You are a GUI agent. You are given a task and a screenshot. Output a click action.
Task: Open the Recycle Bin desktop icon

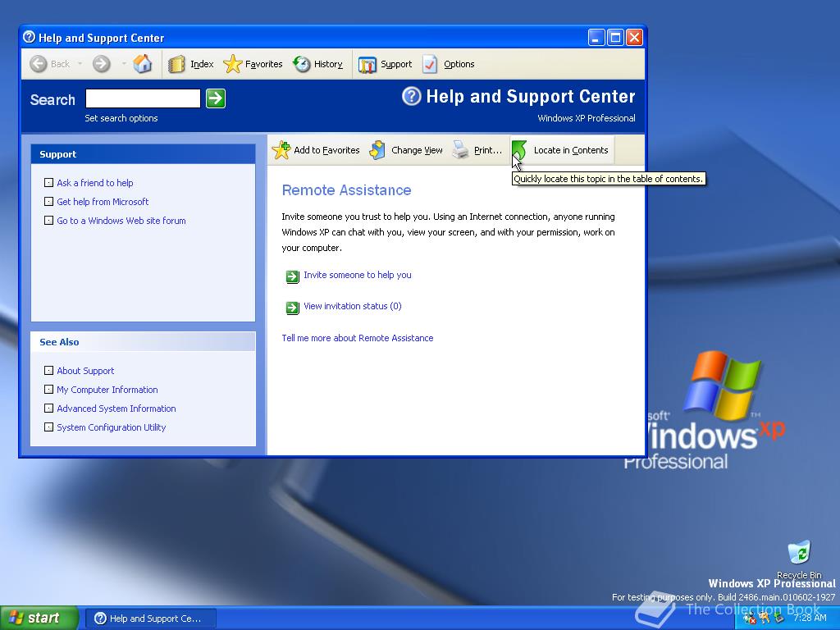(799, 560)
